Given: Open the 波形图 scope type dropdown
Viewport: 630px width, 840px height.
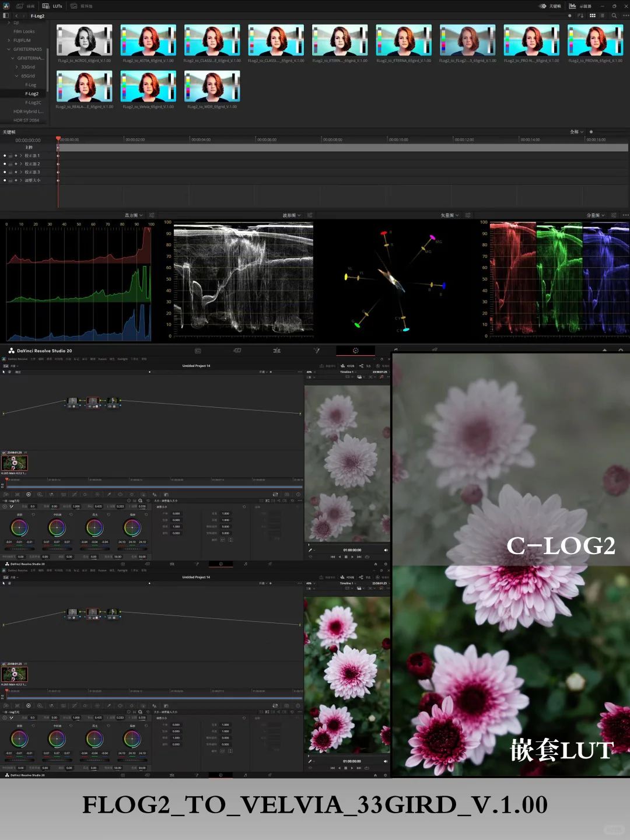Looking at the screenshot, I should [292, 215].
